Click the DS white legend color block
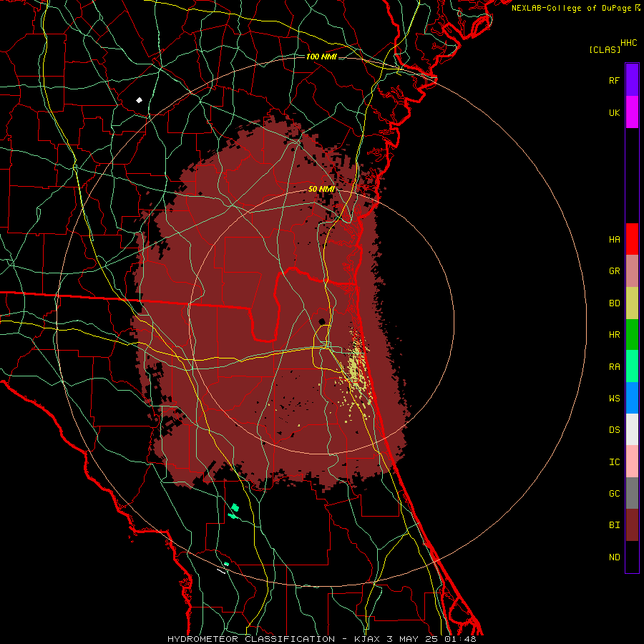The height and width of the screenshot is (644, 644). [632, 429]
